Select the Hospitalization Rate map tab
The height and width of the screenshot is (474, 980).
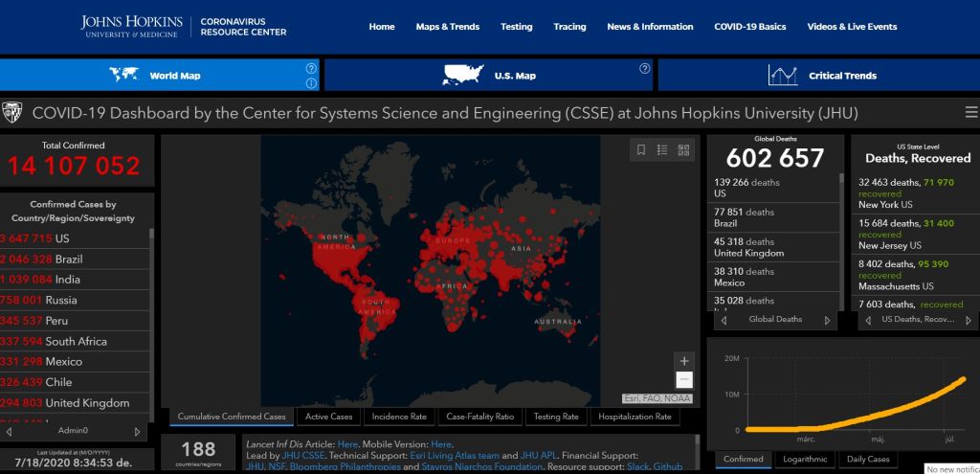click(635, 417)
